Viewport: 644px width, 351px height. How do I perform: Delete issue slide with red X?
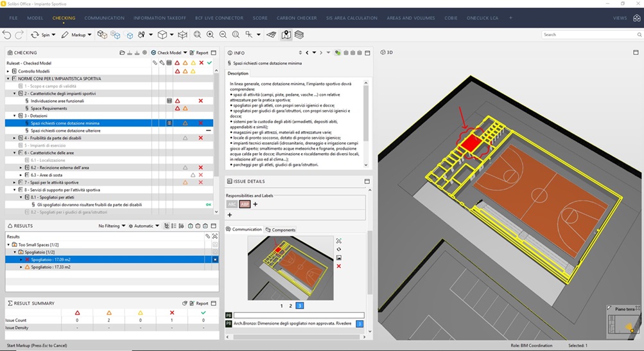click(x=339, y=266)
